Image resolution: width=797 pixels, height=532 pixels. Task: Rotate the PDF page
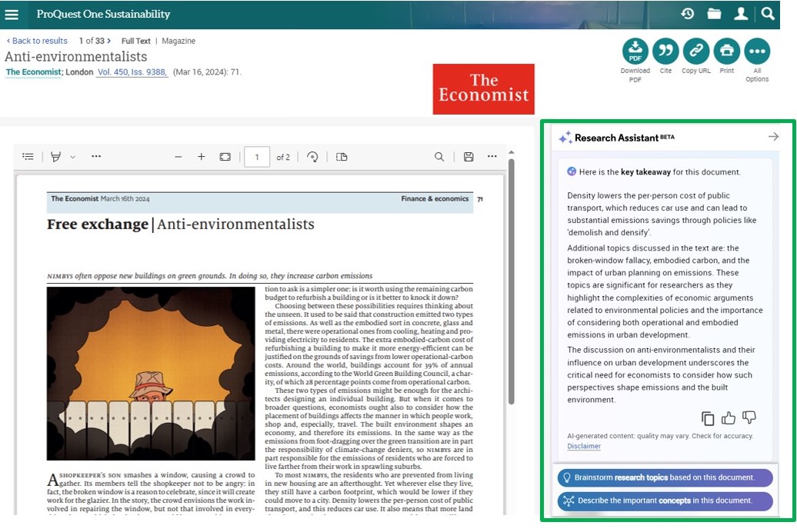312,157
